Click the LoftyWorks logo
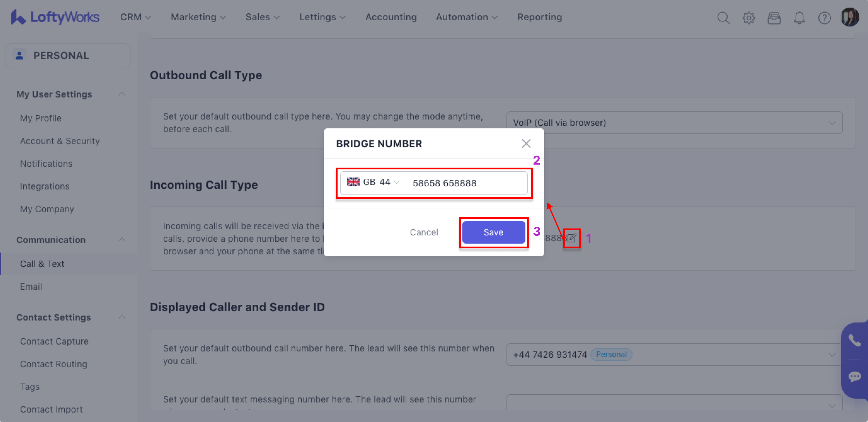This screenshot has height=422, width=868. 55,17
